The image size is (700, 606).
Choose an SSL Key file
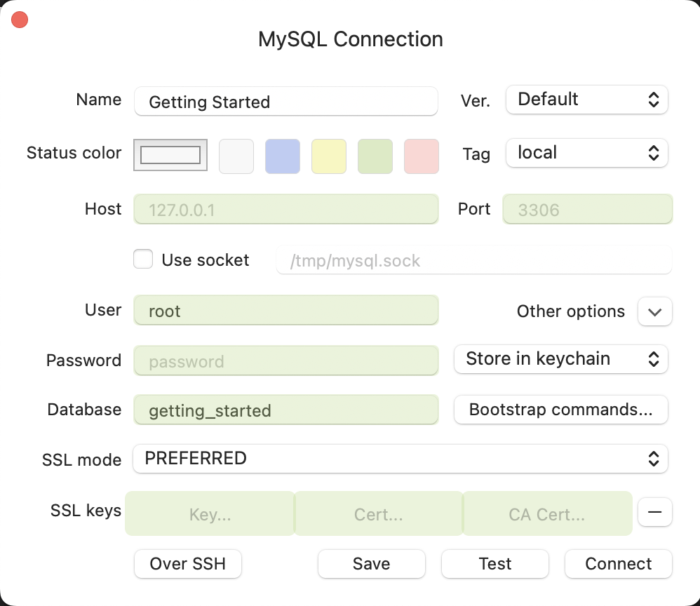point(209,513)
